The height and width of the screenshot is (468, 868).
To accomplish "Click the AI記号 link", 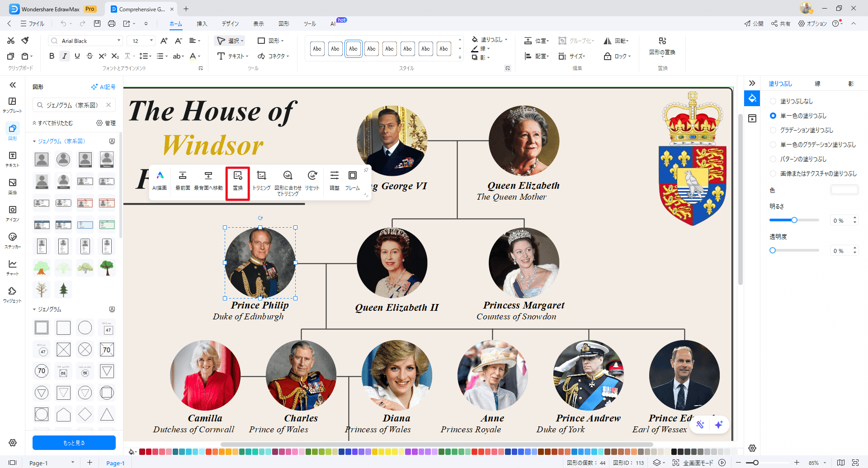I will tap(103, 87).
